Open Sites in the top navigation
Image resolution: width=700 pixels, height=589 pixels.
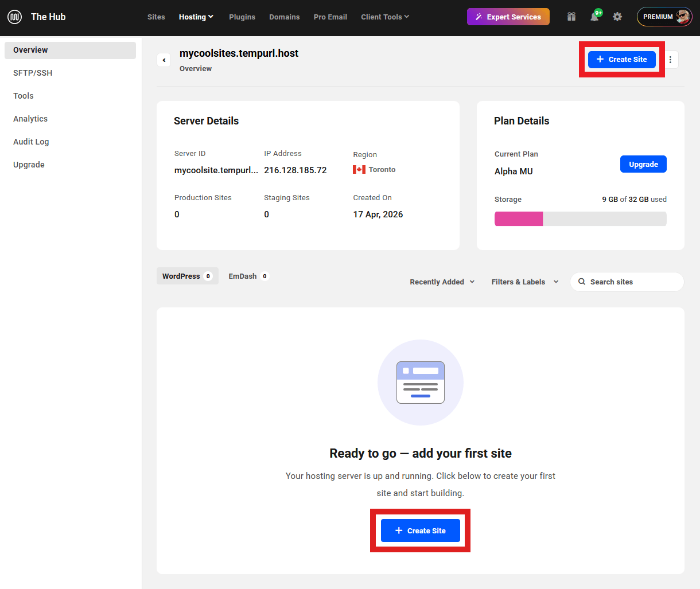point(156,17)
